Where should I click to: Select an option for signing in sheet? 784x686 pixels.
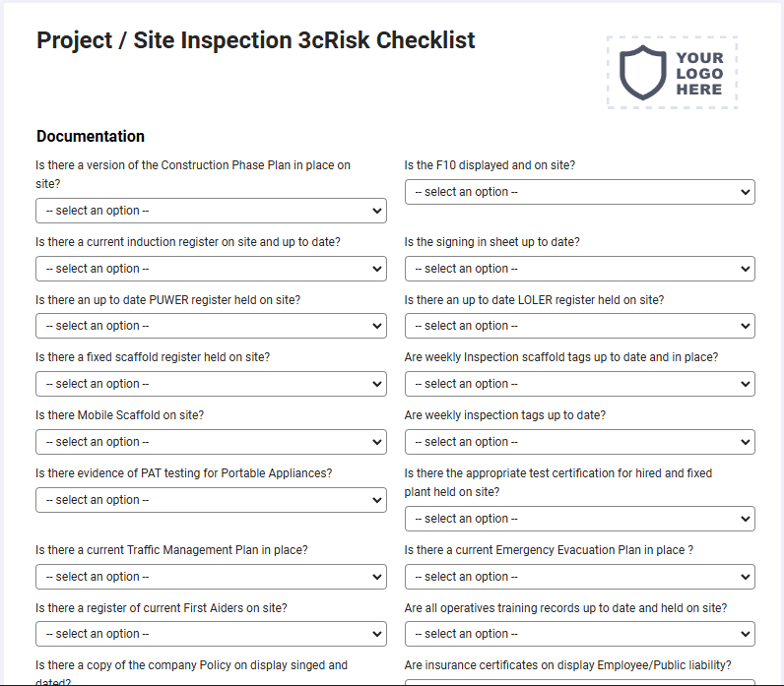point(579,269)
